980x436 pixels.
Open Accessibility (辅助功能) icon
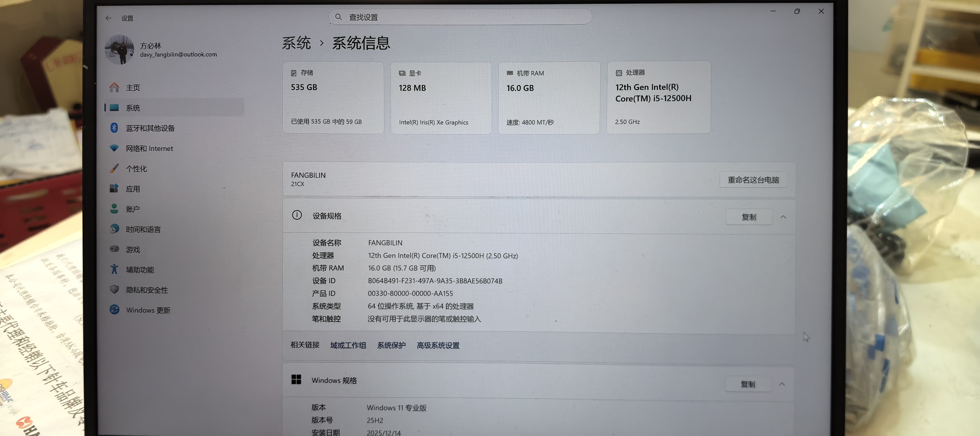(x=114, y=269)
